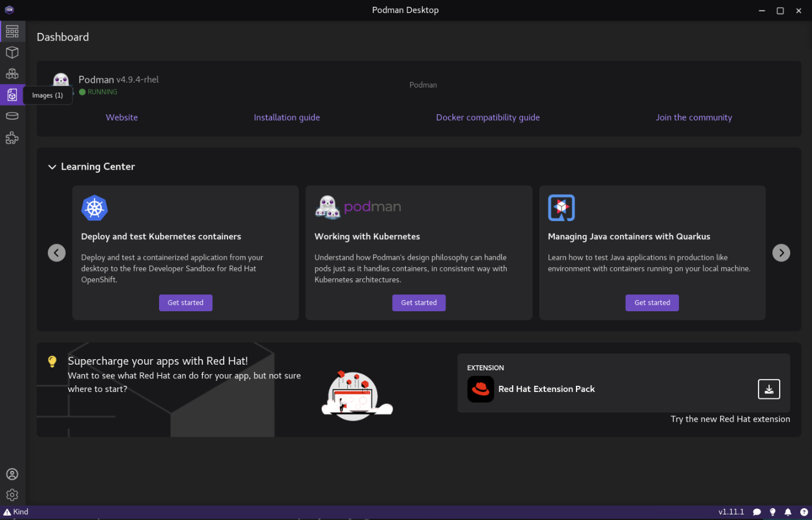The width and height of the screenshot is (812, 520).
Task: Click the Red Hat Extension Pack name
Action: [547, 389]
